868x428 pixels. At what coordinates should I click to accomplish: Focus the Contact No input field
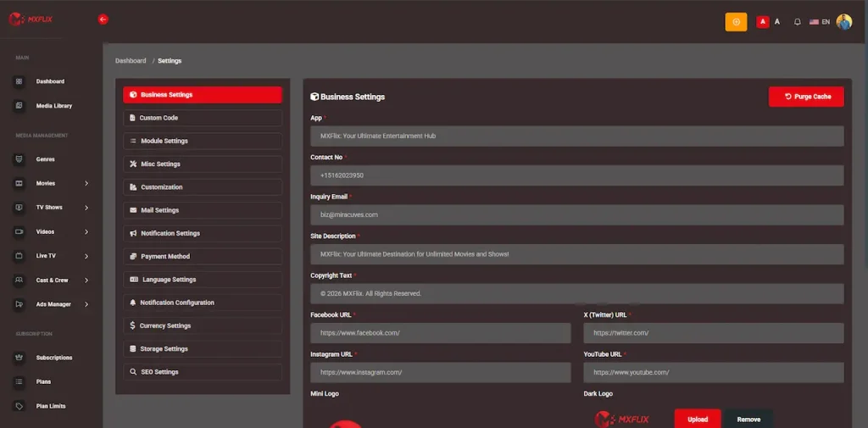point(576,175)
